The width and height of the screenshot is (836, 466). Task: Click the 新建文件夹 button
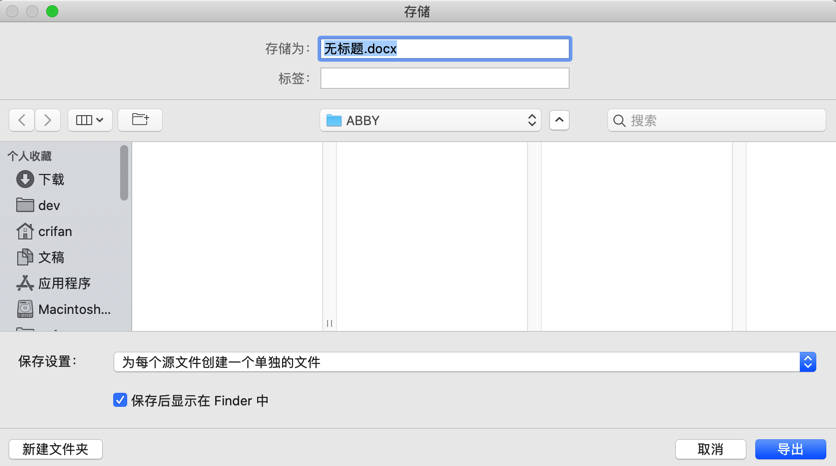55,449
